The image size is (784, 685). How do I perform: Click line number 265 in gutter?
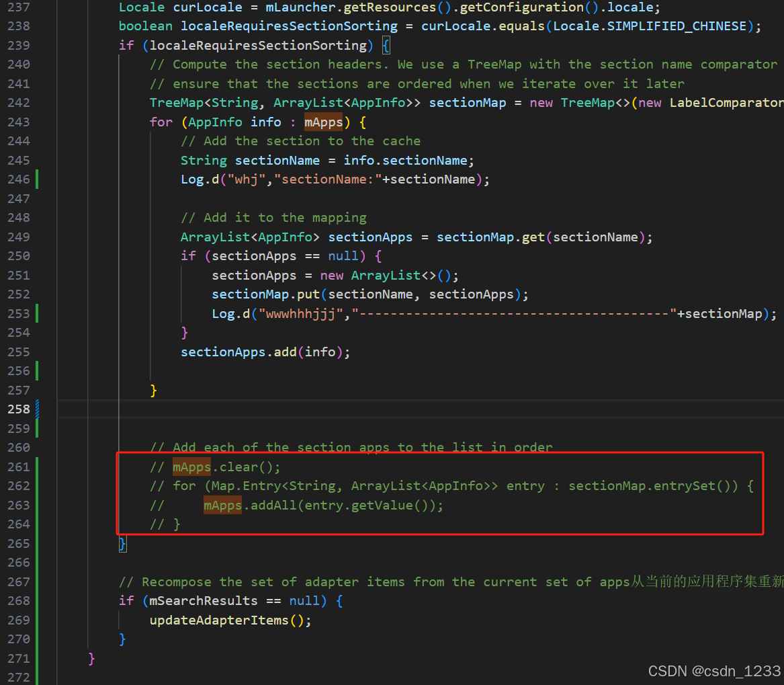coord(19,543)
